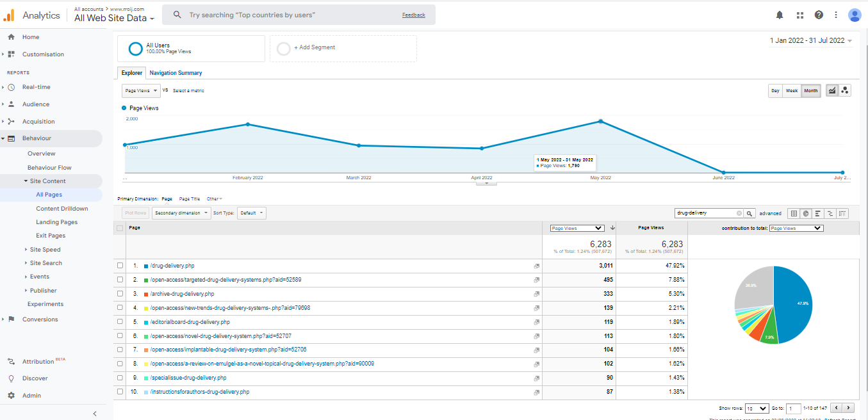
Task: Check the /archive-drug-delivery.php row checkbox
Action: pos(120,294)
